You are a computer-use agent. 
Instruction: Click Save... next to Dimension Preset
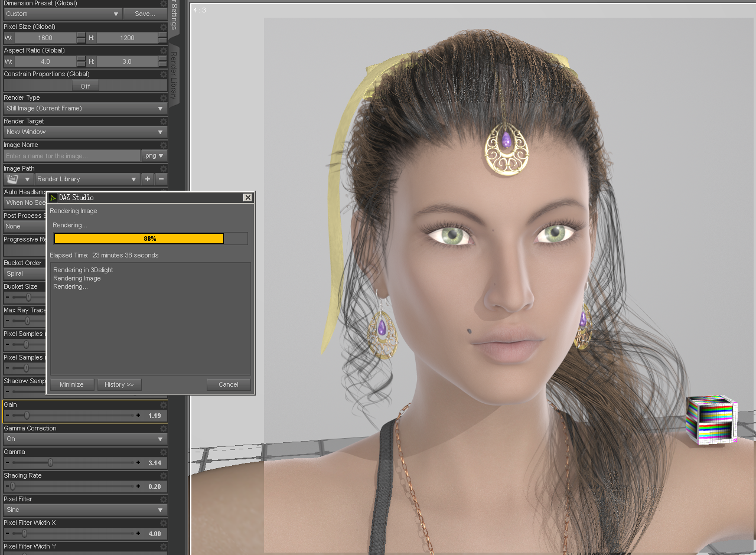pos(145,14)
